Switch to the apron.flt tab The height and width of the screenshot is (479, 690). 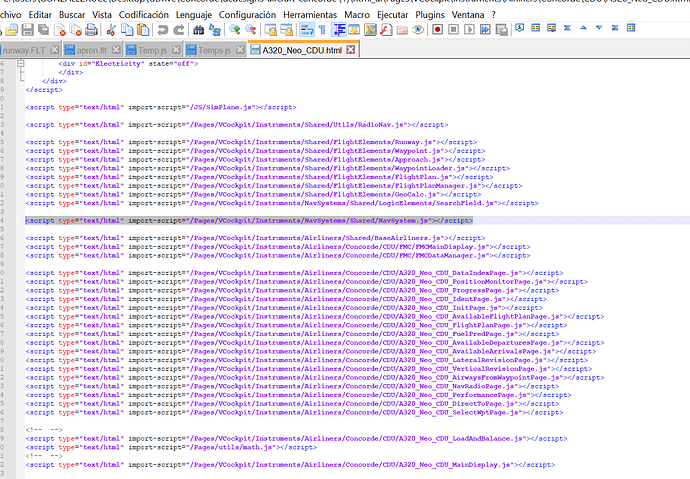tap(92, 50)
